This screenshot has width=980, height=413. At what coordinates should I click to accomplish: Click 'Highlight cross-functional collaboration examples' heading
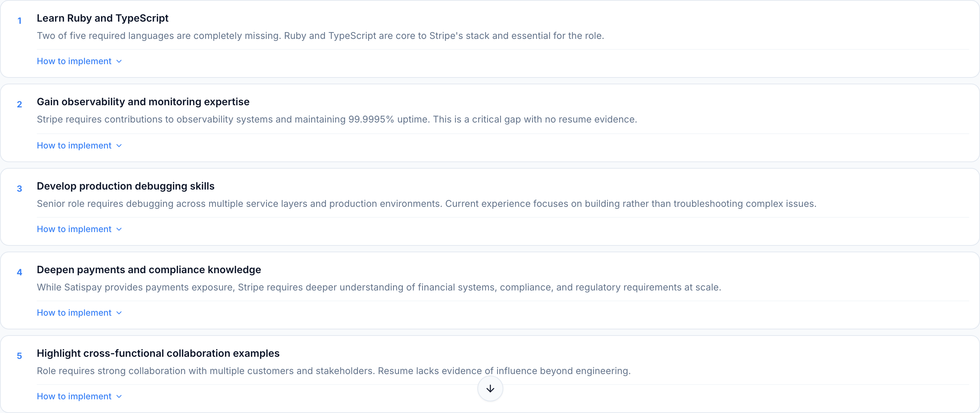[x=158, y=353]
